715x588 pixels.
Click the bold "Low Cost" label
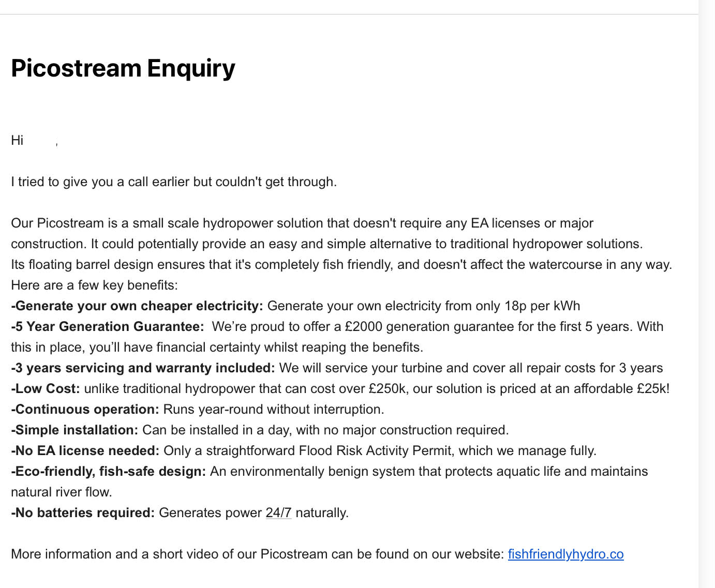pos(48,388)
